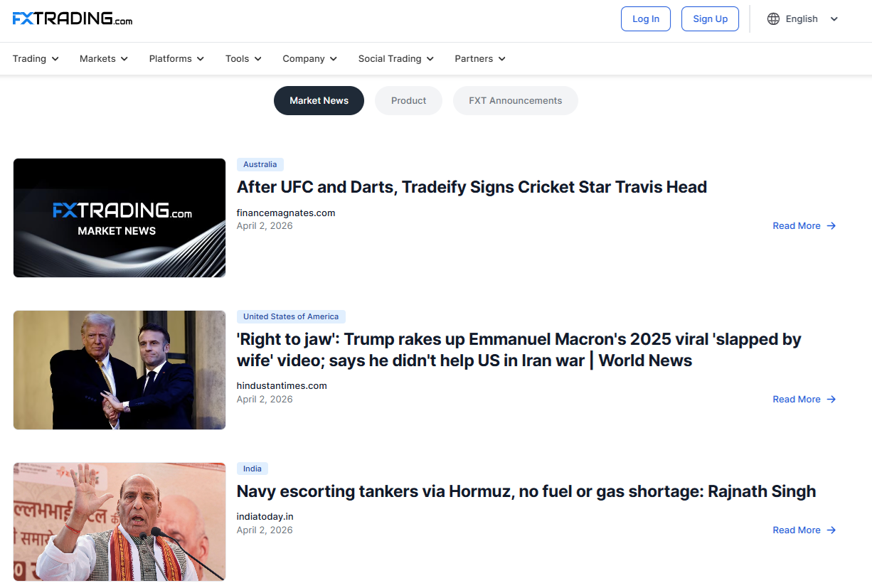The width and height of the screenshot is (872, 588).
Task: Click arrow icon beside Tradeify article Read More
Action: coord(831,226)
